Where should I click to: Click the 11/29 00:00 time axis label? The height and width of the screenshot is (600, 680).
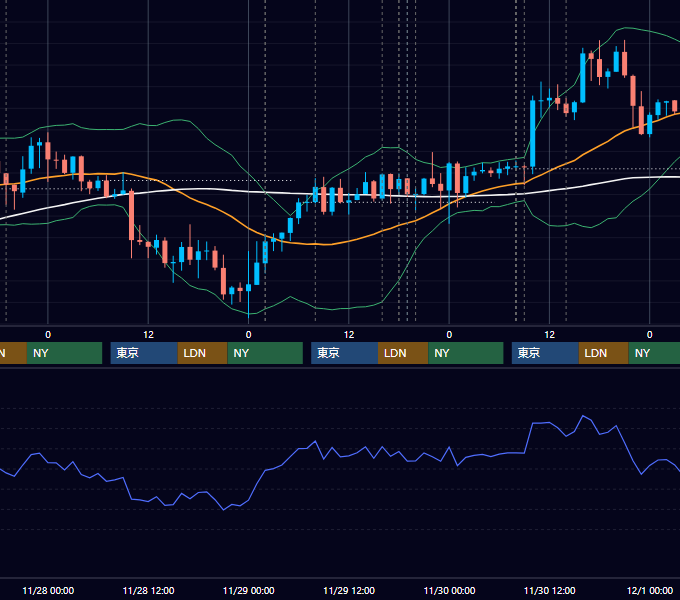point(248,590)
